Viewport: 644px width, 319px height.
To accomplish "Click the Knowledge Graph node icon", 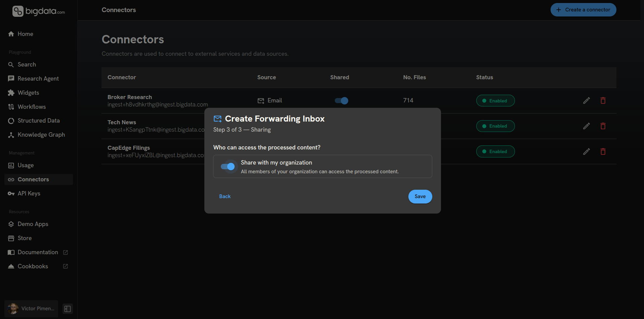I will [x=11, y=135].
